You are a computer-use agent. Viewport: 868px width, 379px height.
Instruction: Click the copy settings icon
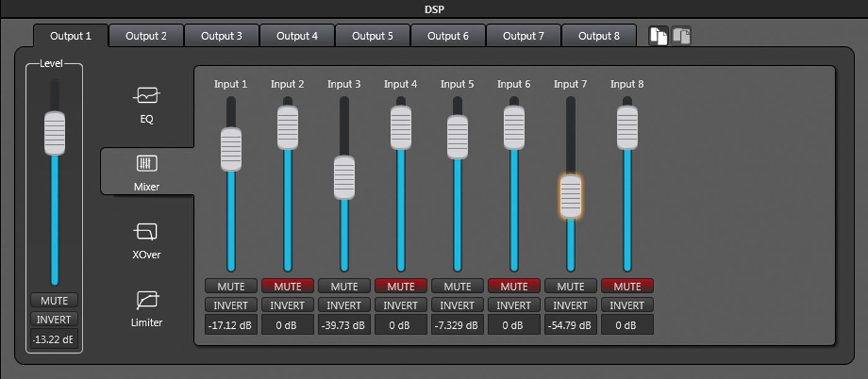pos(658,36)
